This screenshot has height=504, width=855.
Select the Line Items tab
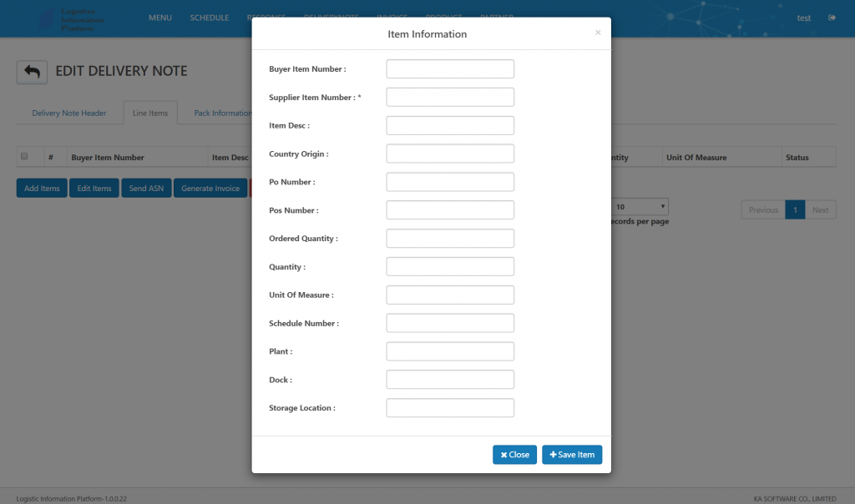tap(150, 113)
